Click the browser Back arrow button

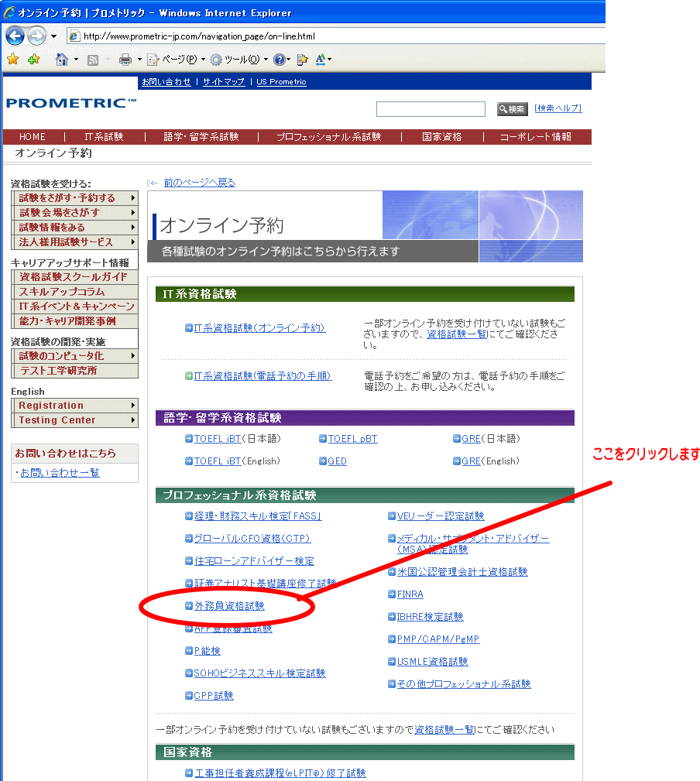(x=15, y=36)
